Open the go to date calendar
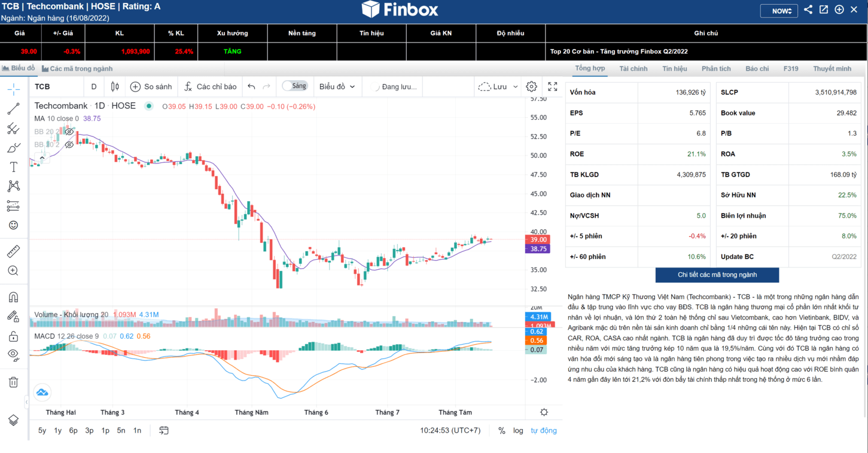The width and height of the screenshot is (868, 453). click(x=164, y=430)
